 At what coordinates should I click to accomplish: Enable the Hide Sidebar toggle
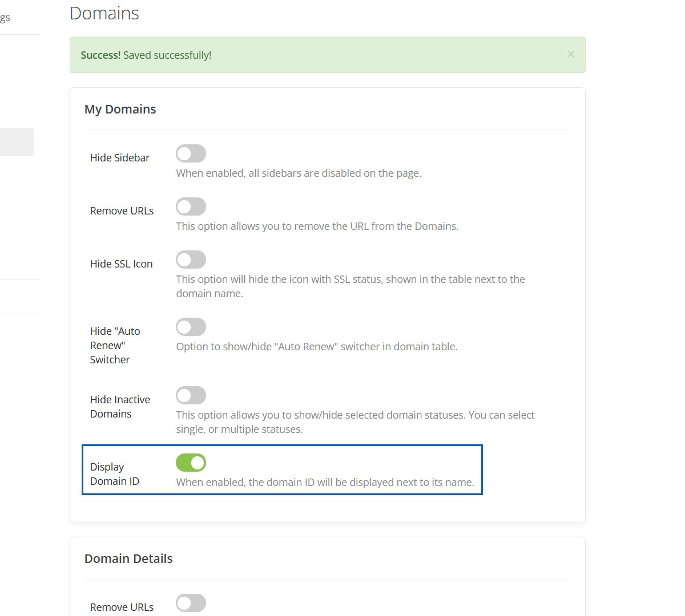(x=191, y=153)
